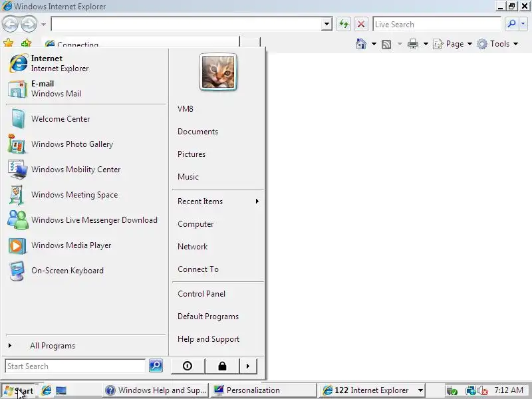Click the volume tray icon
Image resolution: width=532 pixels, height=399 pixels.
[482, 391]
